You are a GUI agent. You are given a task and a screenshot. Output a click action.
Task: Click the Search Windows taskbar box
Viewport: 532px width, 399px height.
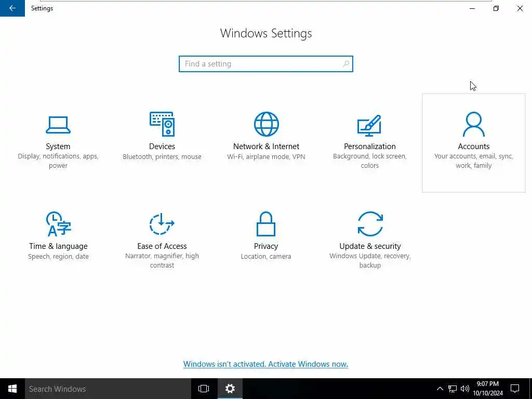coord(108,389)
